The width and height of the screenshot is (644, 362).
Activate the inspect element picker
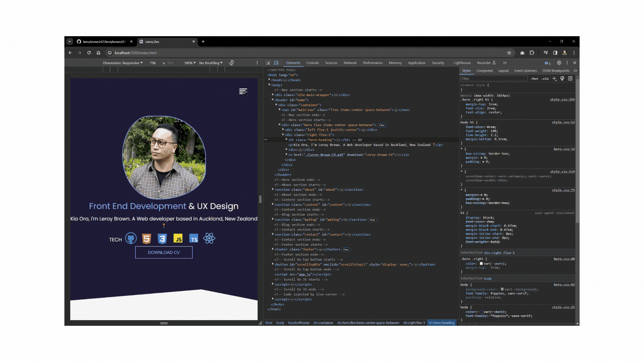[268, 63]
